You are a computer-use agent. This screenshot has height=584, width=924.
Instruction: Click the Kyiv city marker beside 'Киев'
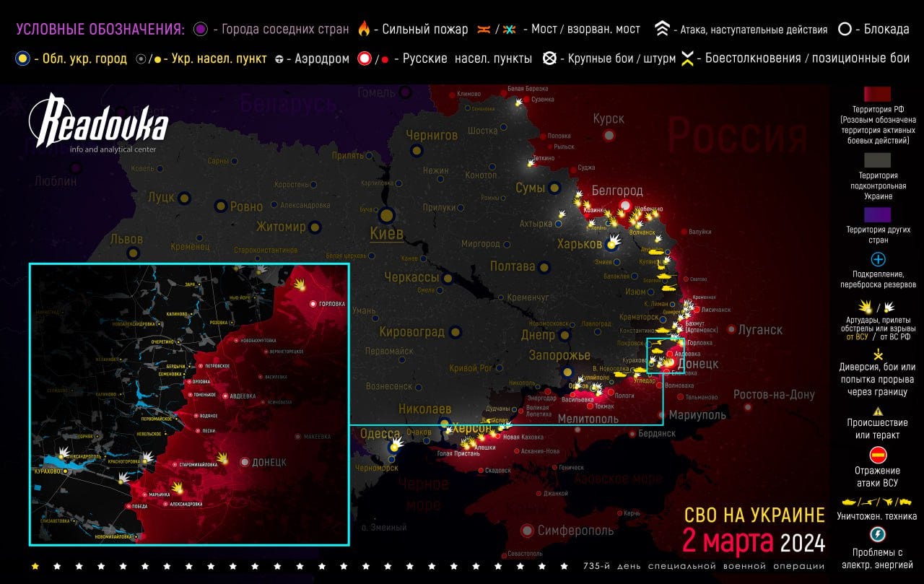pyautogui.click(x=388, y=214)
